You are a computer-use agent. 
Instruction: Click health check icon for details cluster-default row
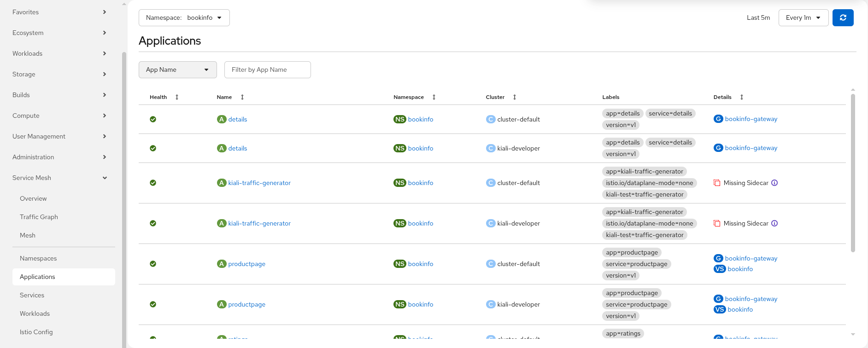tap(153, 119)
